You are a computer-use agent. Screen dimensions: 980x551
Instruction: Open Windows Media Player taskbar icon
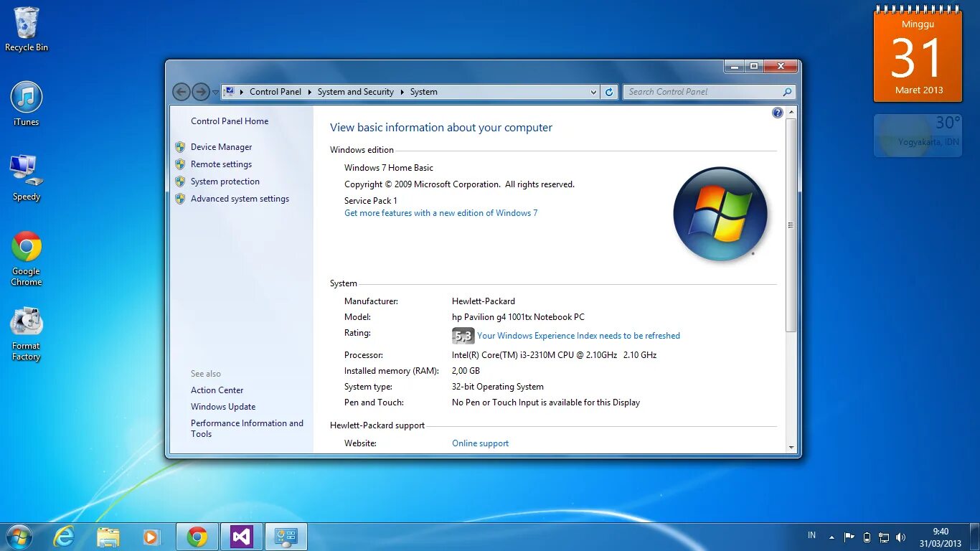point(151,537)
